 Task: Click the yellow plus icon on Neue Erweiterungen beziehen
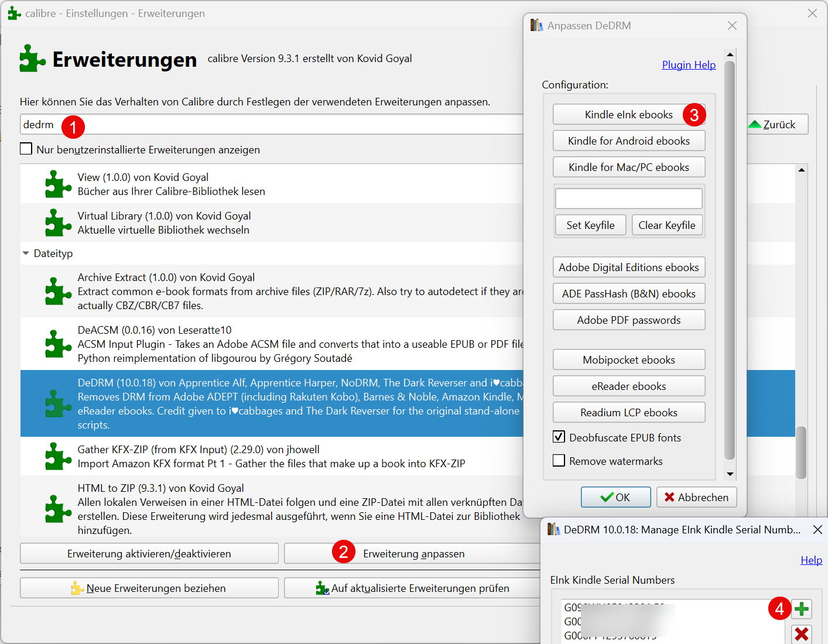tap(77, 588)
